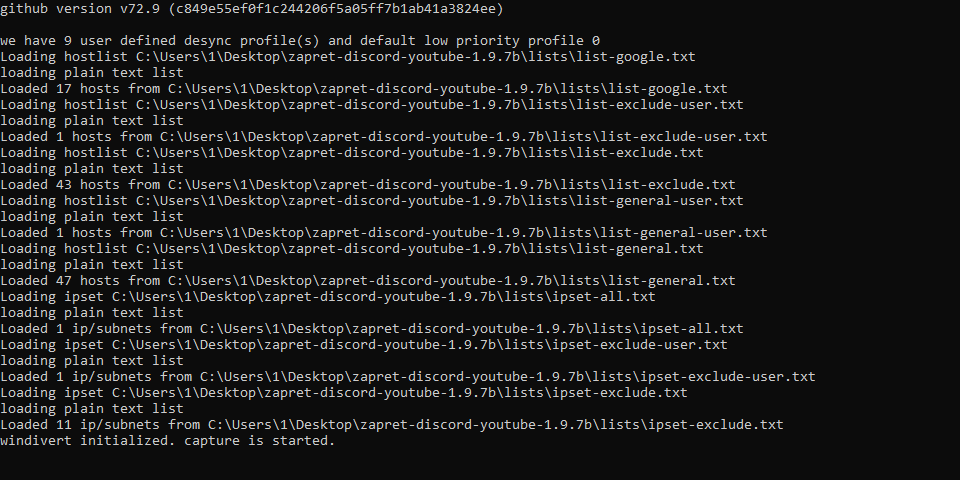Image resolution: width=960 pixels, height=480 pixels.
Task: Click the Loading ipset ipset-all.txt line
Action: (327, 297)
